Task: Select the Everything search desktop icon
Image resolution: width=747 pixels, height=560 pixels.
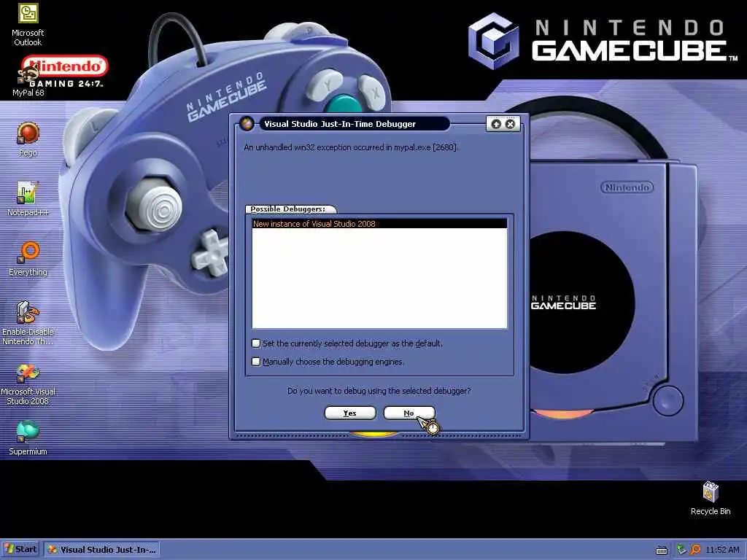Action: pos(28,260)
